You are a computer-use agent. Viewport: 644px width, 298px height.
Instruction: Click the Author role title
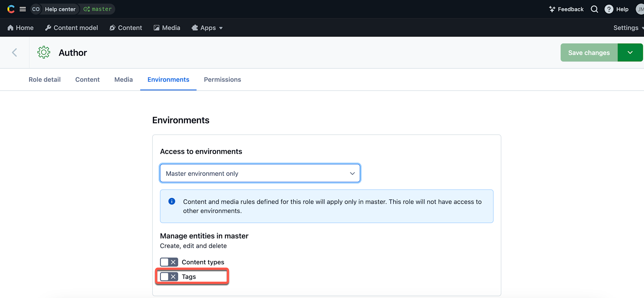[x=73, y=53]
